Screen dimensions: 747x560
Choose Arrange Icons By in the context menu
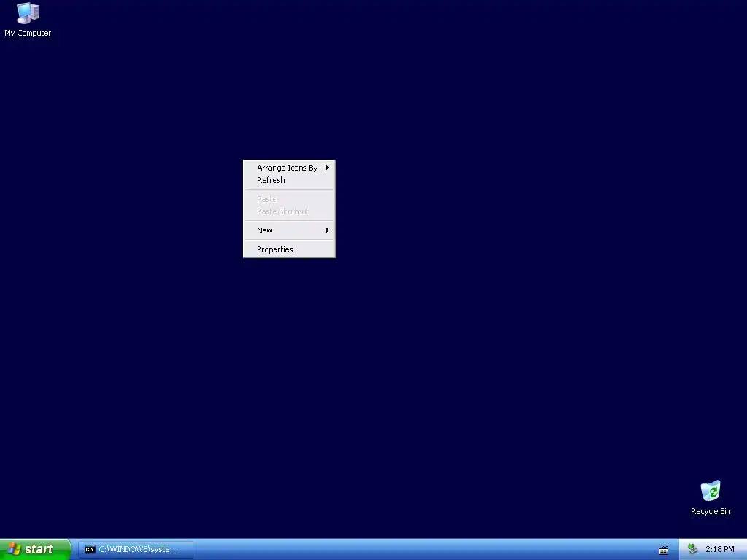[x=289, y=168]
